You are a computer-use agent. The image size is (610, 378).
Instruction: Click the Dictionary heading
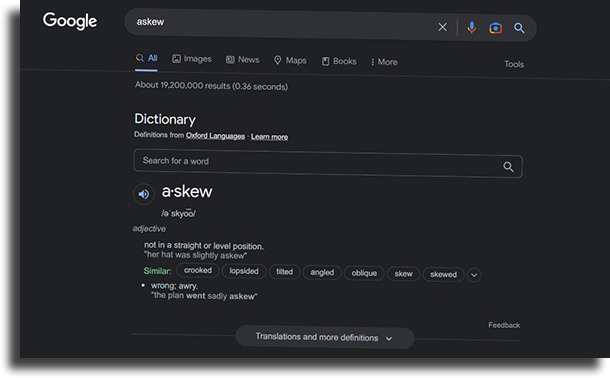165,119
